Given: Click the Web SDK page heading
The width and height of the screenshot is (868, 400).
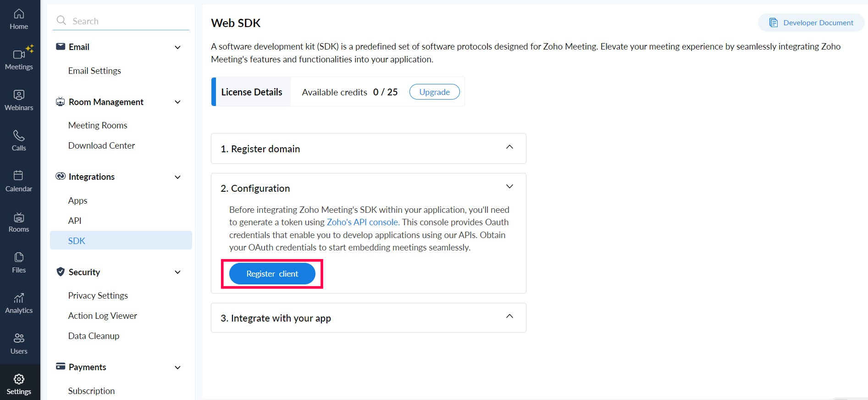Looking at the screenshot, I should (x=236, y=23).
